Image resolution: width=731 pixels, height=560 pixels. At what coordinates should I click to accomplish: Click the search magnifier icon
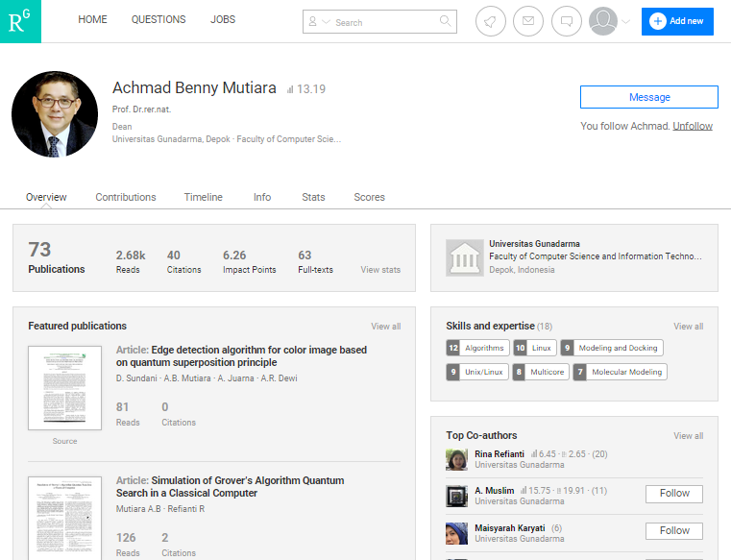445,21
